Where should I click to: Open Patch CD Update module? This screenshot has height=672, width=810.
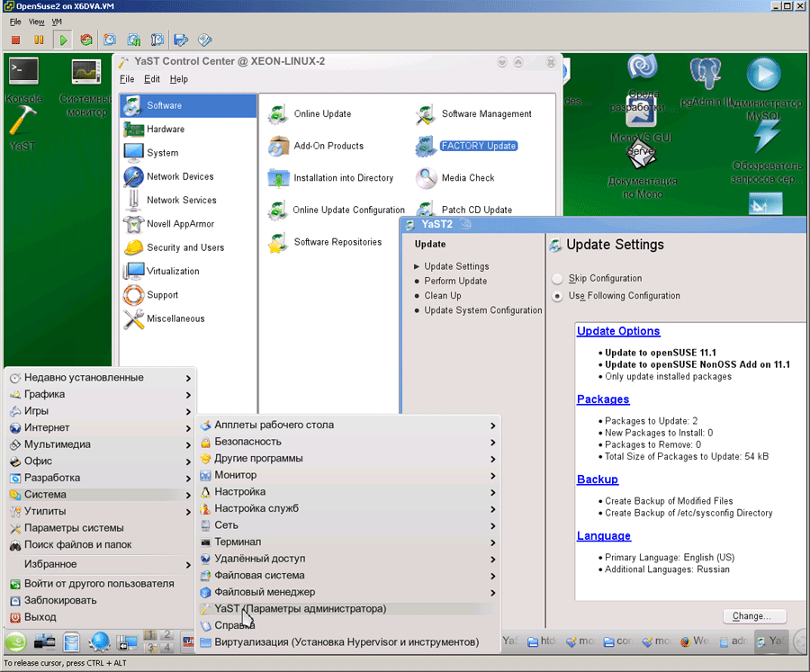[463, 210]
